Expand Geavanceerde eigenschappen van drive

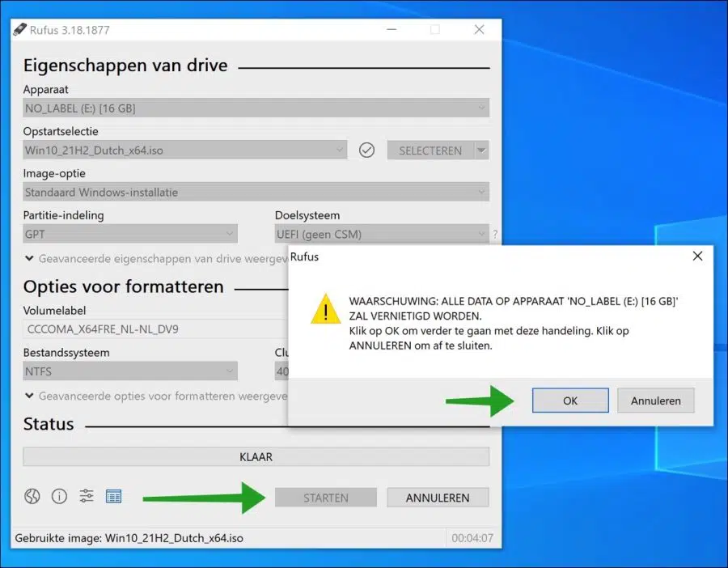156,259
